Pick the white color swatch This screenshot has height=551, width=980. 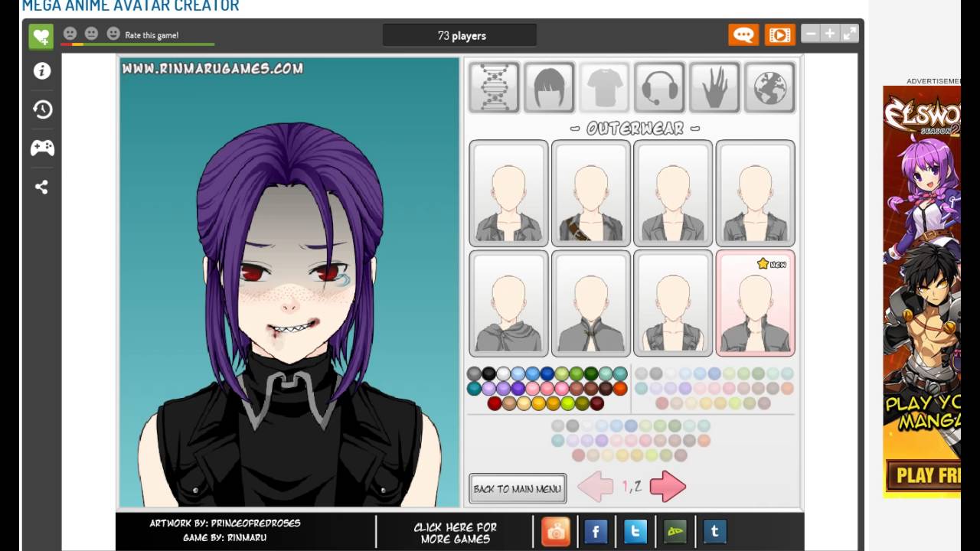(x=503, y=373)
